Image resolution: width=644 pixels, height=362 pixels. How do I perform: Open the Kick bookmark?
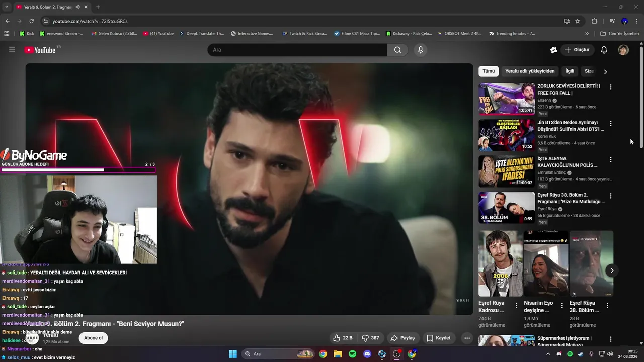point(27,34)
